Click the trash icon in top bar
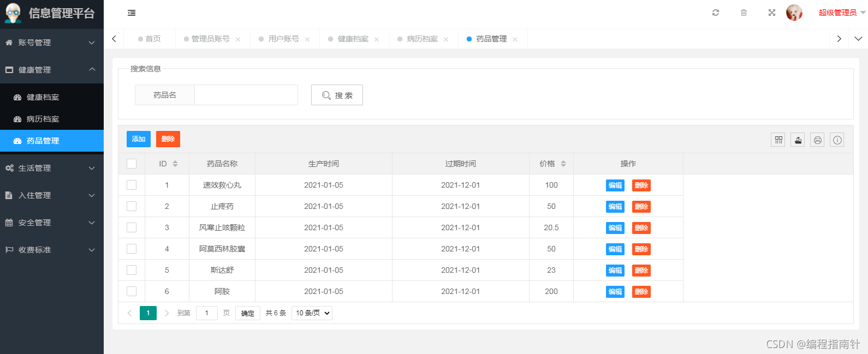This screenshot has width=868, height=354. click(744, 13)
